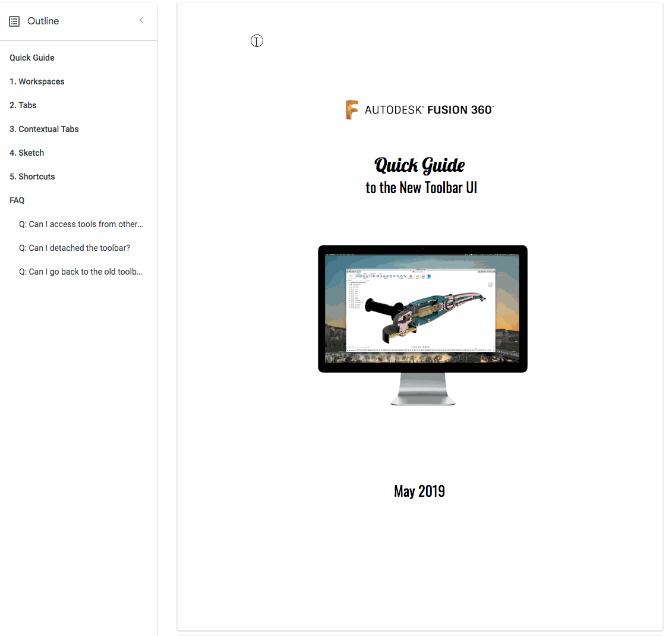Select 'Can I detached the toolbar?' entry

75,248
